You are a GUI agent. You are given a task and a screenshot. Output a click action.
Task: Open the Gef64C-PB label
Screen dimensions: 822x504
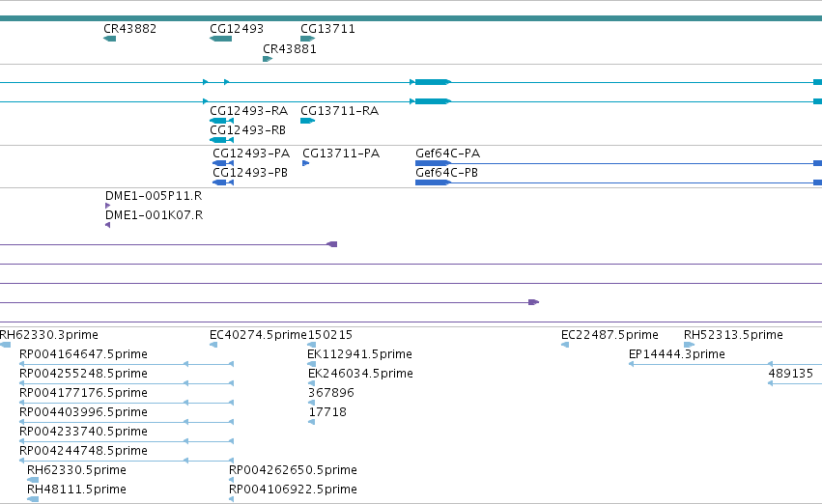446,173
